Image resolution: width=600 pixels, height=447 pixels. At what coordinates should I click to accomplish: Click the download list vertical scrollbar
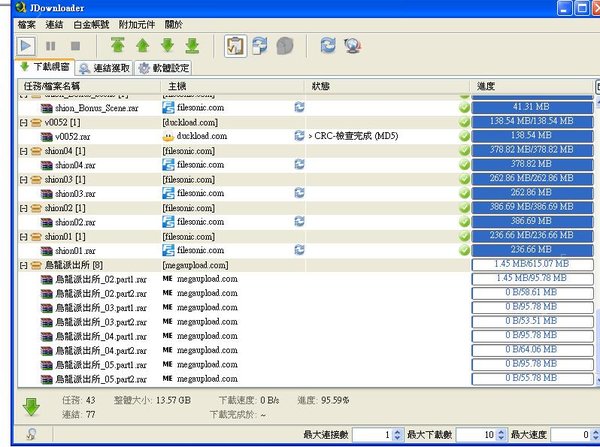tap(597, 239)
